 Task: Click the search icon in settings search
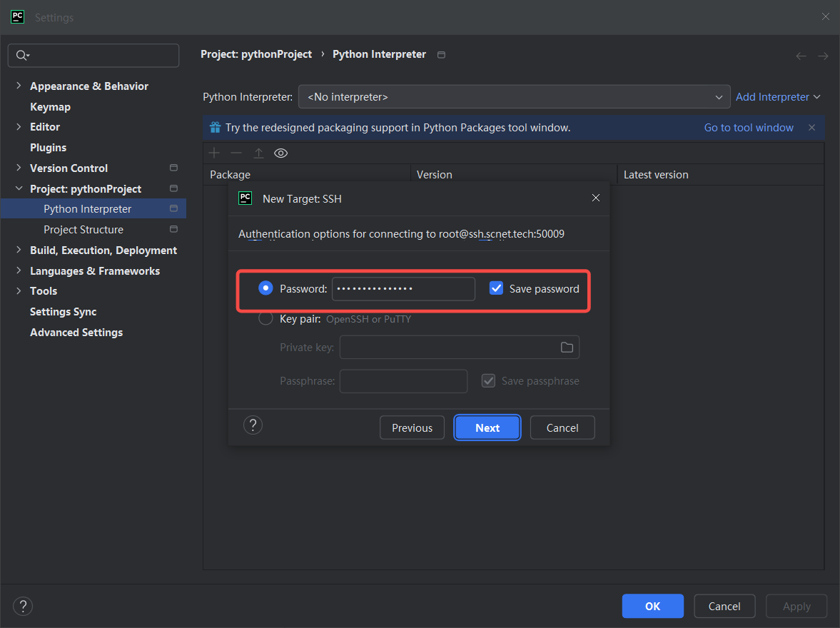(21, 56)
